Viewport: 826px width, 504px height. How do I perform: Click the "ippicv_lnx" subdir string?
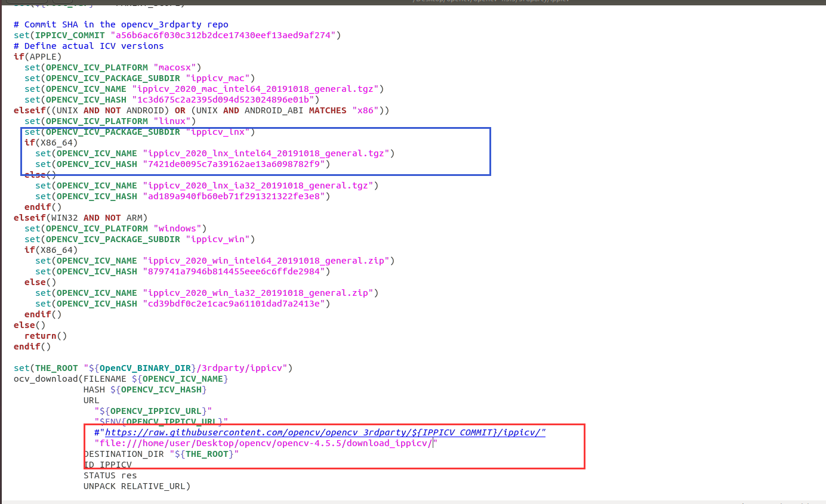218,132
